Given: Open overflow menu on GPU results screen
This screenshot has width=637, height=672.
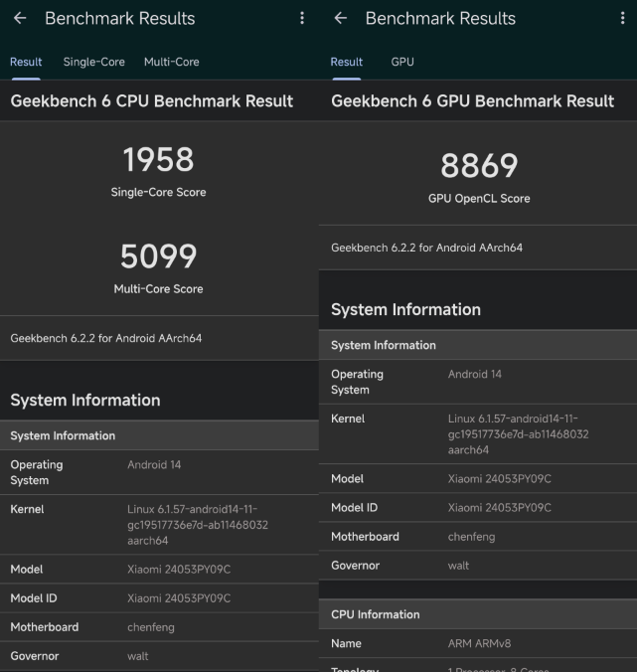Looking at the screenshot, I should point(622,18).
